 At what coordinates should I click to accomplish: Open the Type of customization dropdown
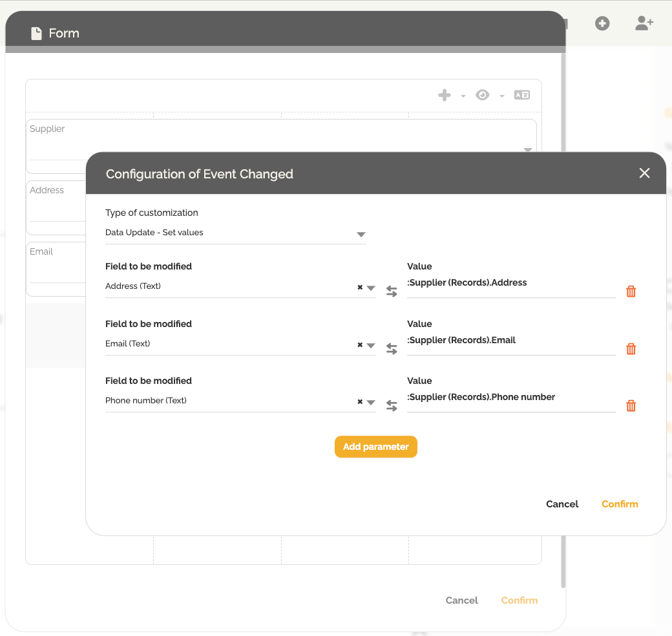(x=361, y=235)
